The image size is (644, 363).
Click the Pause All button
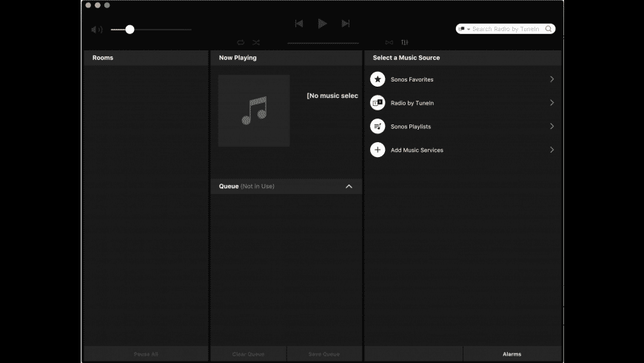[x=146, y=354]
